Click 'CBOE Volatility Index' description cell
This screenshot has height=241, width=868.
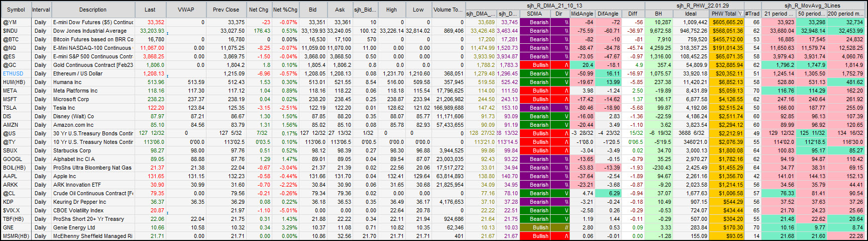coord(93,210)
